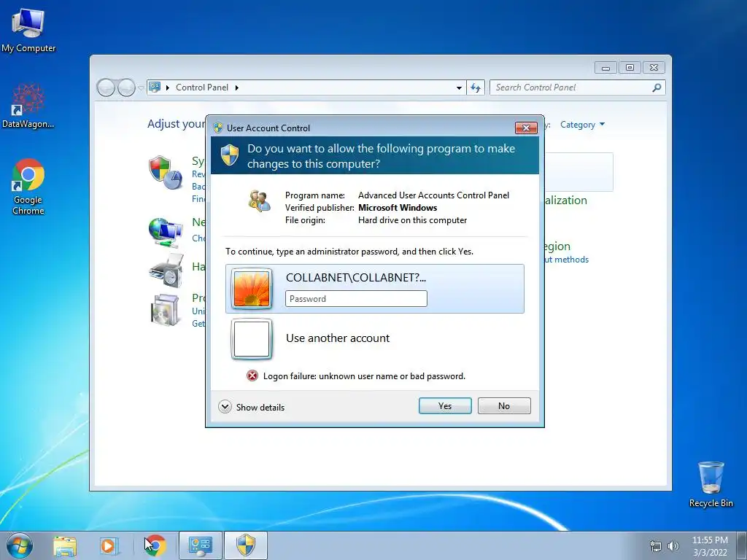747x560 pixels.
Task: Close the User Account Control dialog
Action: coord(526,128)
